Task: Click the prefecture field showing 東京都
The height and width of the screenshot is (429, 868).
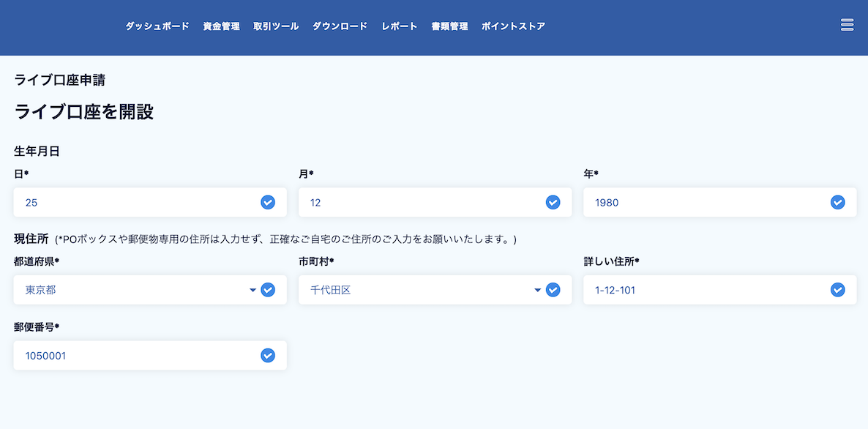Action: point(150,289)
